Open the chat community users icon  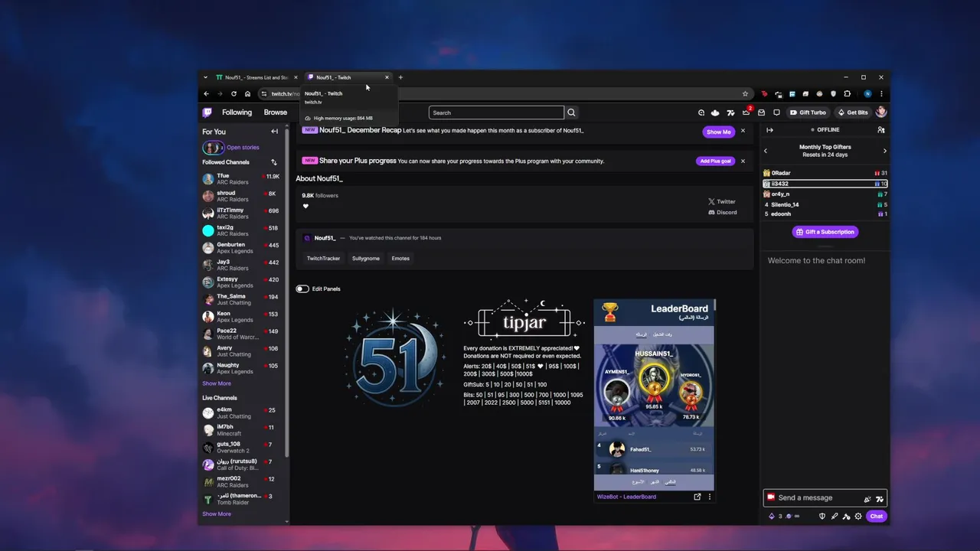(880, 130)
